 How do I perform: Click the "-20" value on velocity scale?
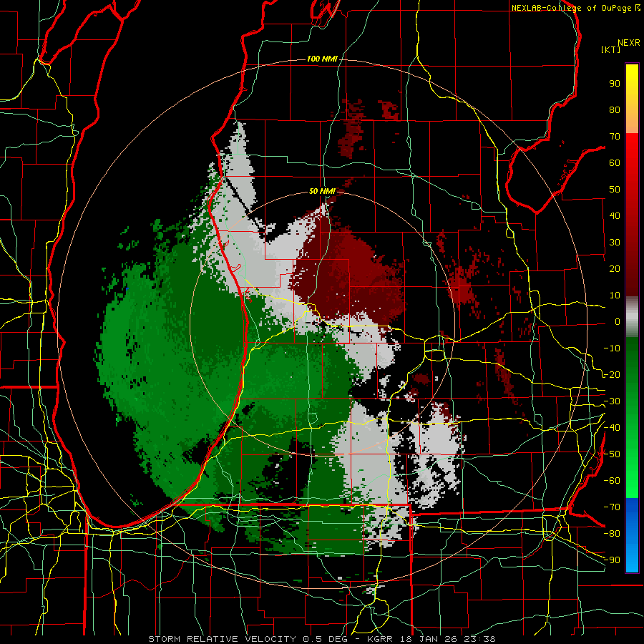[x=612, y=375]
